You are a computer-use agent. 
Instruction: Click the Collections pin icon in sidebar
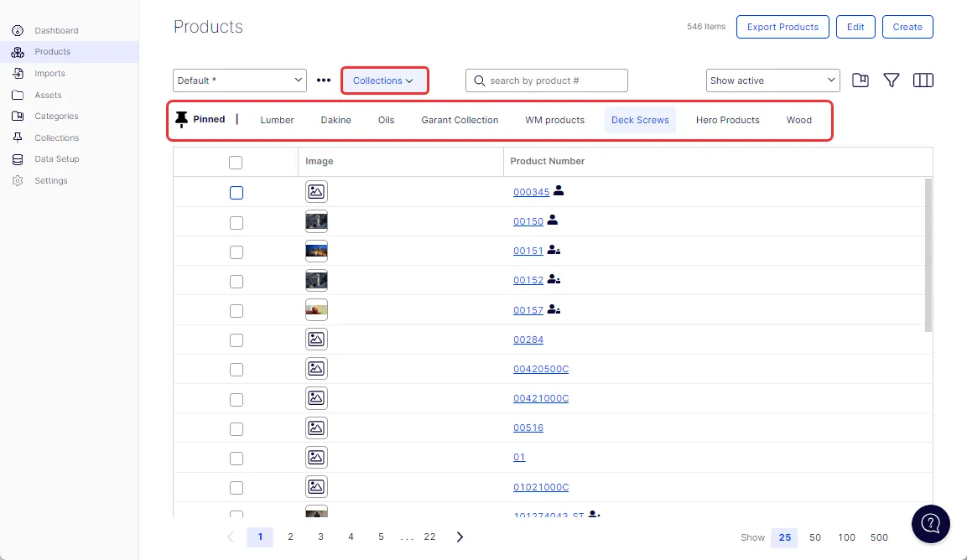point(18,137)
